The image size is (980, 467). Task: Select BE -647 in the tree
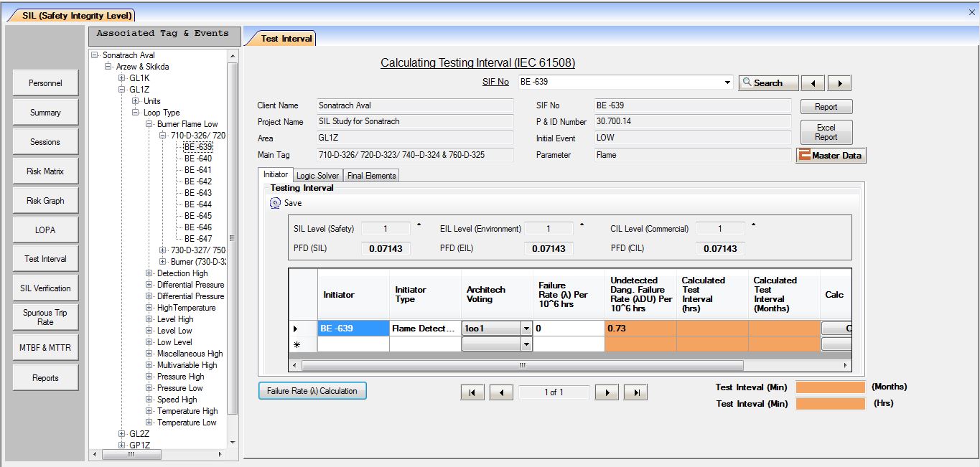click(198, 239)
